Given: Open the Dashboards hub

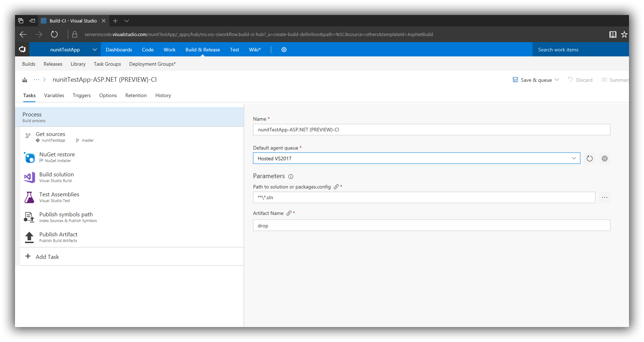Looking at the screenshot, I should click(x=119, y=50).
